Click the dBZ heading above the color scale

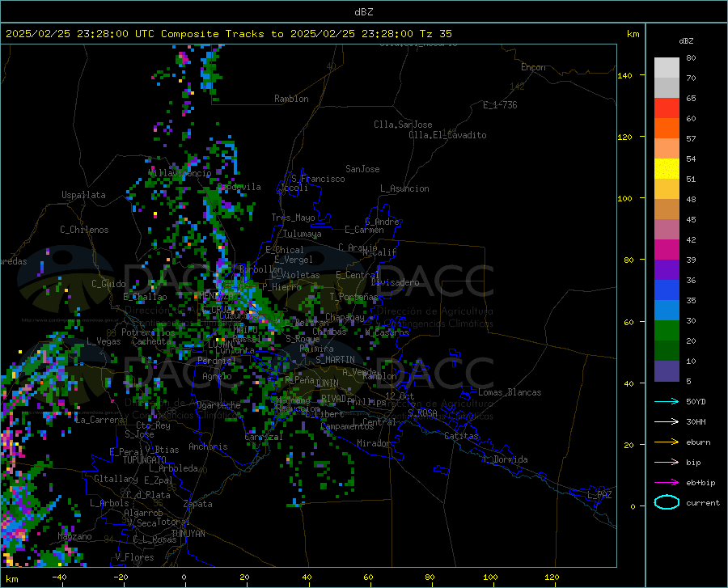point(686,40)
